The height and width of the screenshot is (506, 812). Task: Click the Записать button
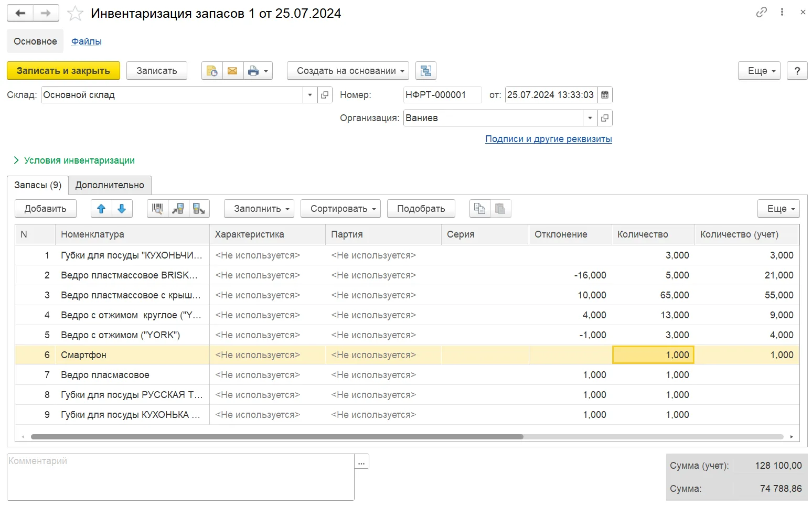pos(157,71)
